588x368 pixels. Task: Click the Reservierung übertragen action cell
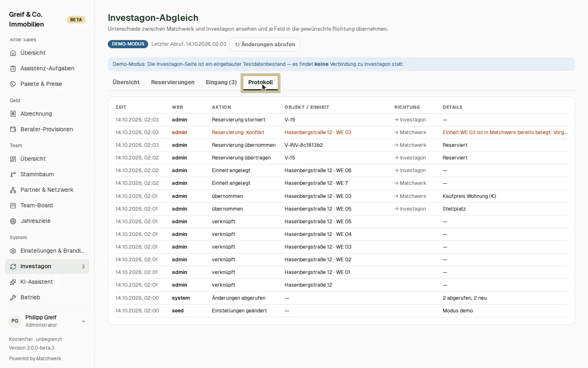coord(241,158)
